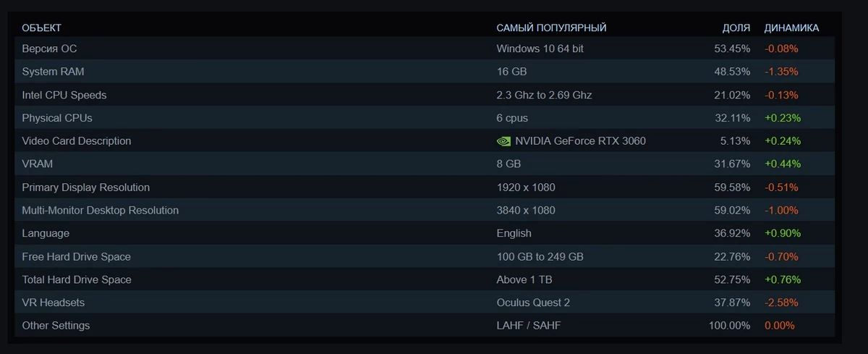Click the NVIDIA logo icon

503,141
